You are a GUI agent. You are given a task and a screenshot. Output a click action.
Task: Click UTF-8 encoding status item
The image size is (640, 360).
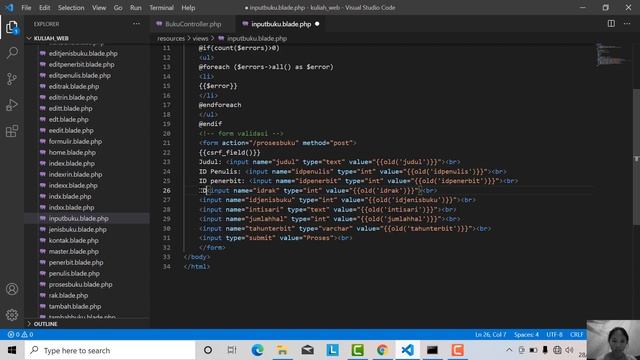pos(554,334)
